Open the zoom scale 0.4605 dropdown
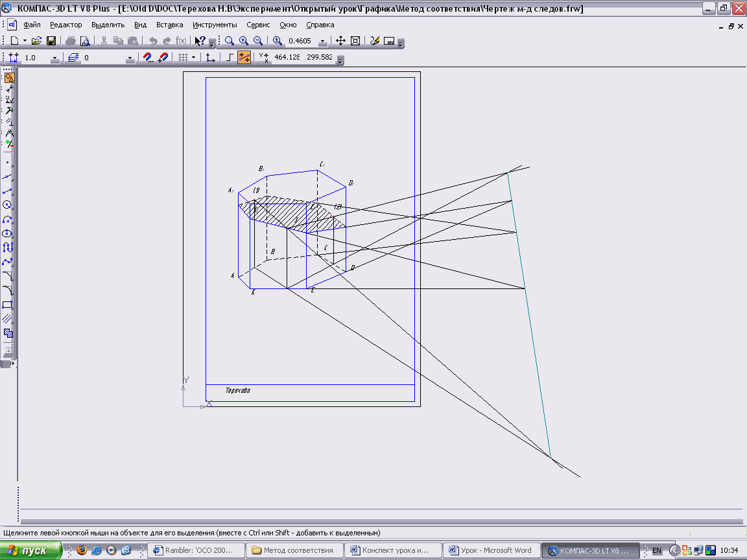 (322, 41)
